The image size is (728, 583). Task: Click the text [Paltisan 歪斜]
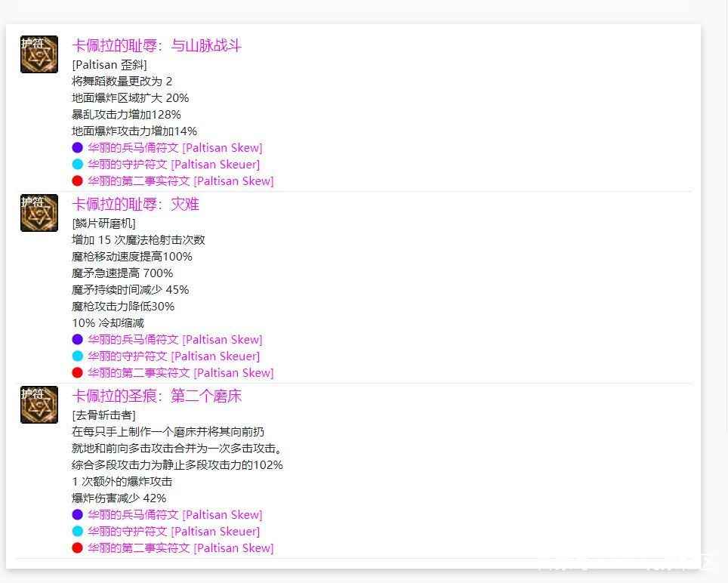pyautogui.click(x=110, y=64)
